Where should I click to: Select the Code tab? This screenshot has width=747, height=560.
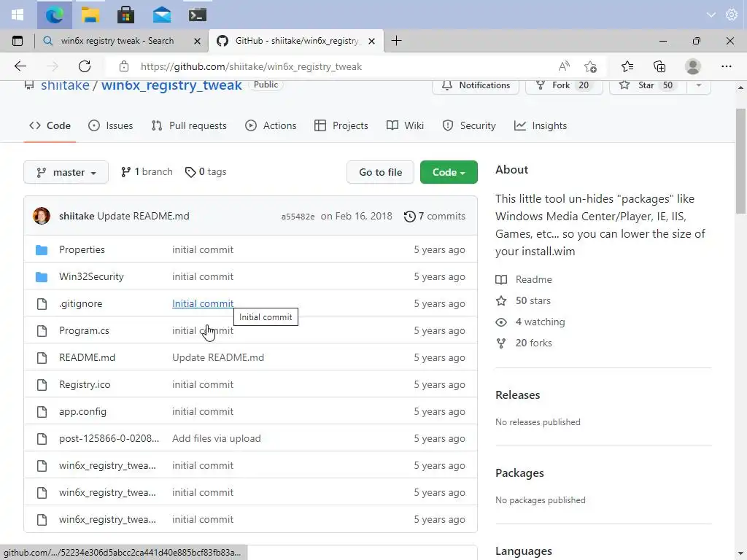pos(50,125)
